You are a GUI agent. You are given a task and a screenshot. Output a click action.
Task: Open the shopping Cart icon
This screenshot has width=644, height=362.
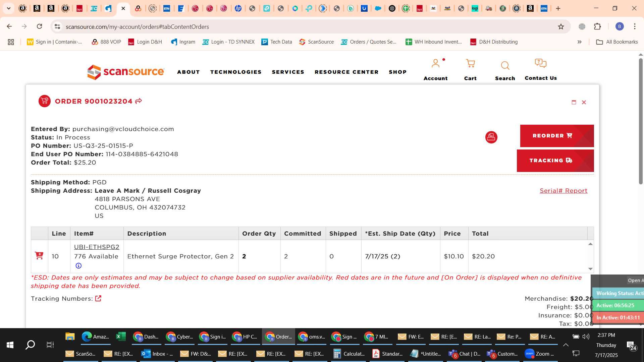tap(470, 63)
